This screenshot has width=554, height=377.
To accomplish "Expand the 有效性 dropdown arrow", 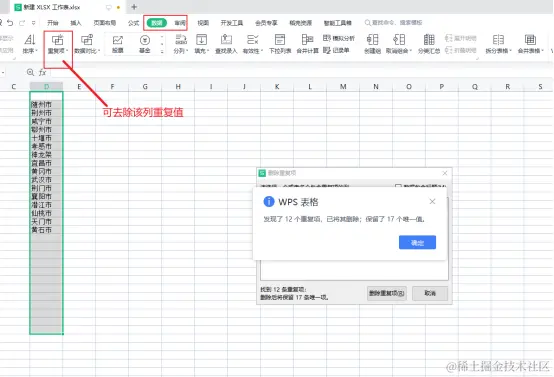I will coord(262,51).
